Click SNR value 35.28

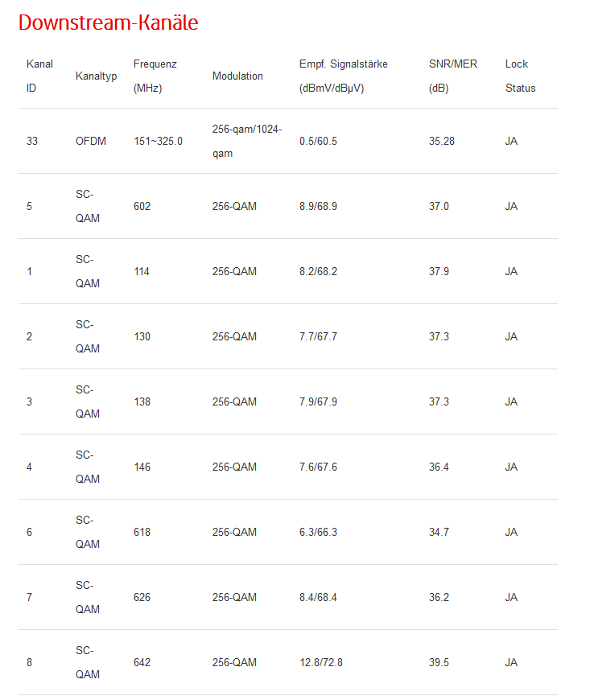click(442, 141)
